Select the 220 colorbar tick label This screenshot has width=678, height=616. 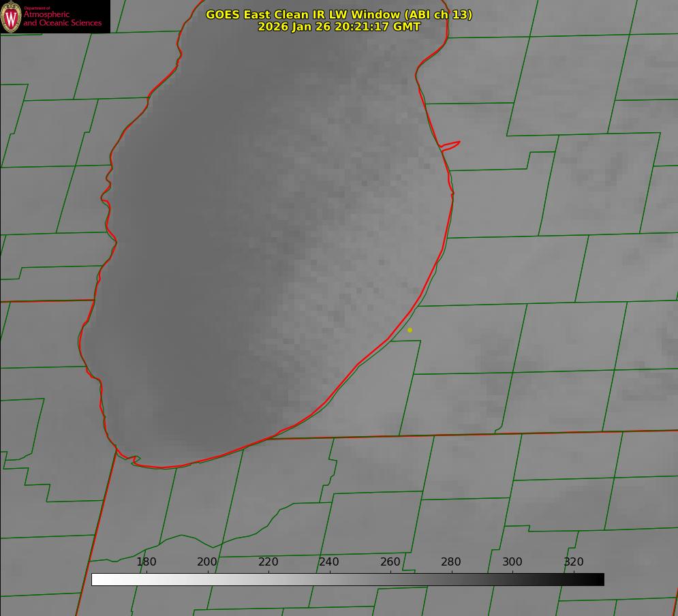pyautogui.click(x=268, y=562)
